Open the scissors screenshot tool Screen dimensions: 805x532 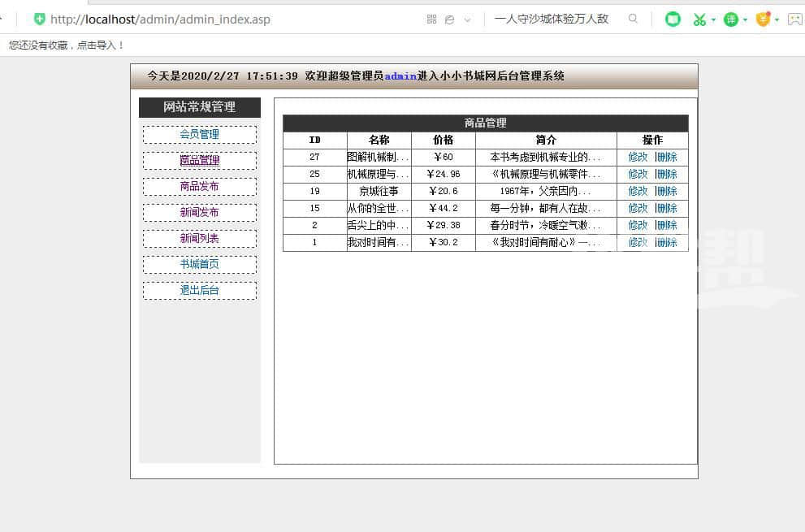[x=699, y=19]
